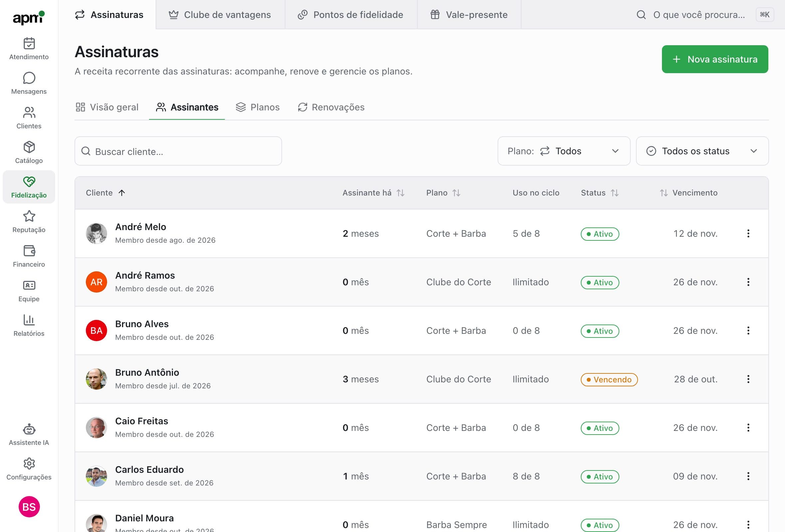The width and height of the screenshot is (785, 532).
Task: Select Fidelização in the sidebar
Action: pyautogui.click(x=29, y=187)
